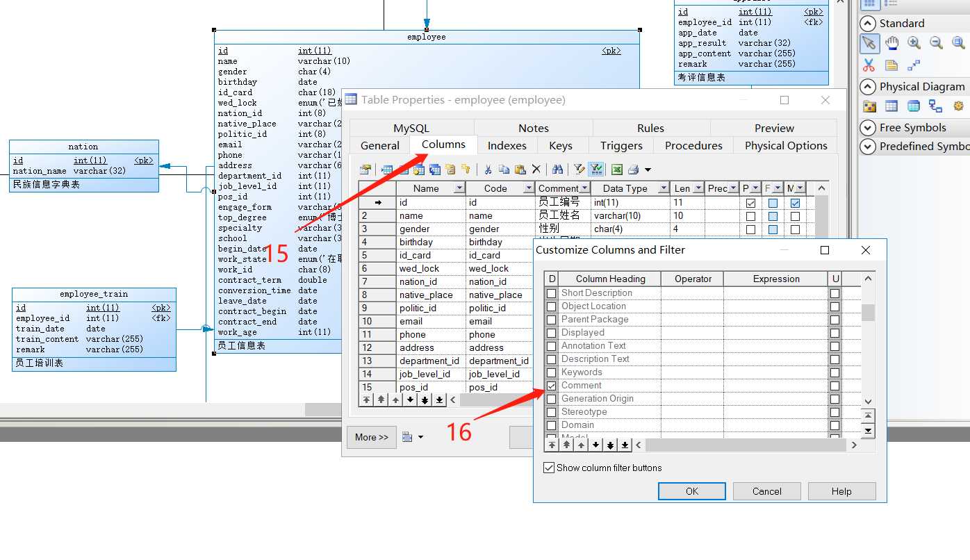Click the binoculars Find Row icon

tap(557, 170)
